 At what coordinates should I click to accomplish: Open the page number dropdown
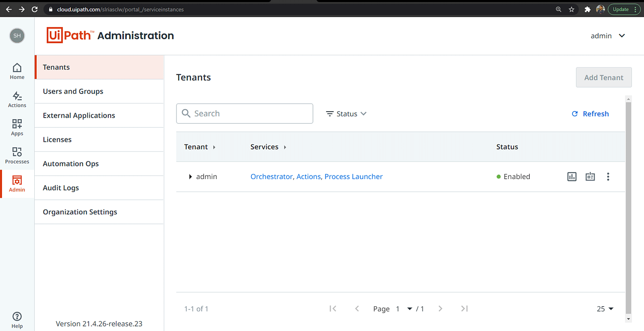pos(404,308)
